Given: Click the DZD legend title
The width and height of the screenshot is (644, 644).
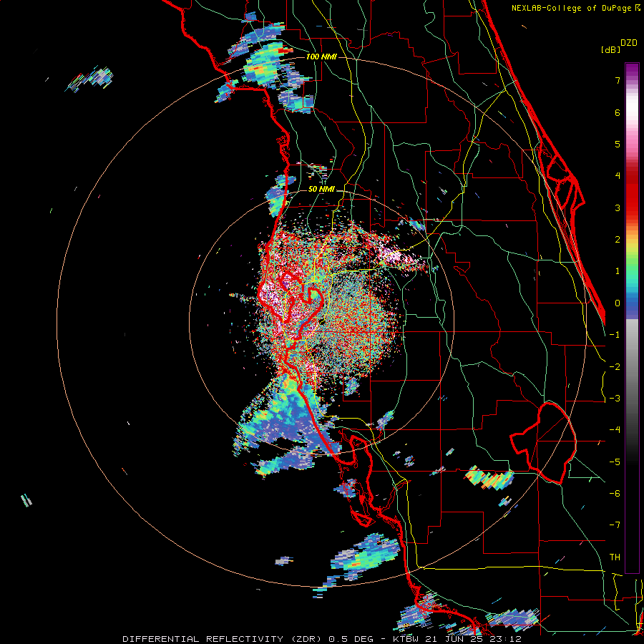Looking at the screenshot, I should 629,43.
